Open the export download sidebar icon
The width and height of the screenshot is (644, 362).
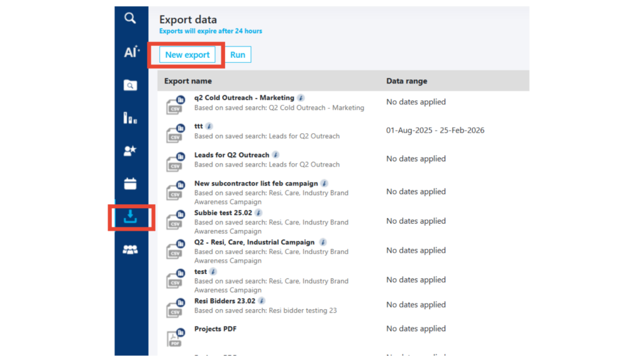130,217
